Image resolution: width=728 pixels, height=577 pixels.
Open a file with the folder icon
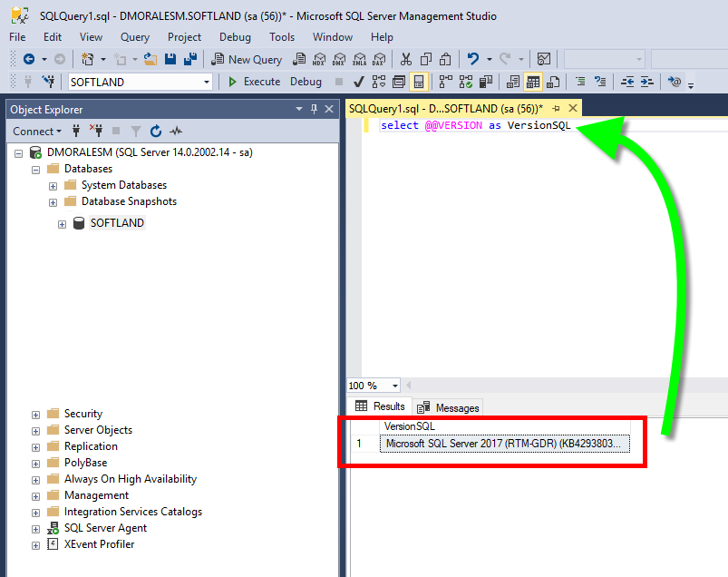click(150, 59)
